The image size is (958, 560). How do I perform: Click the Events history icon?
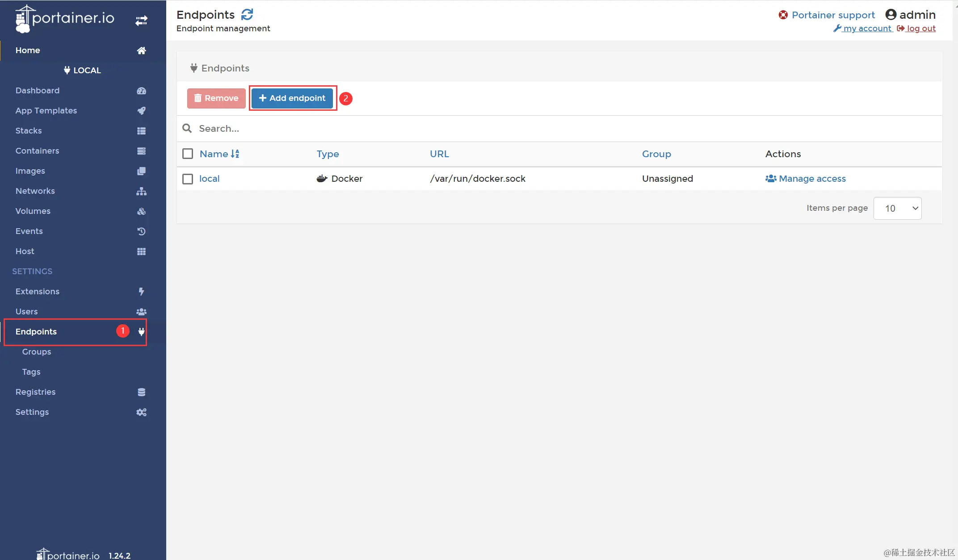coord(141,231)
